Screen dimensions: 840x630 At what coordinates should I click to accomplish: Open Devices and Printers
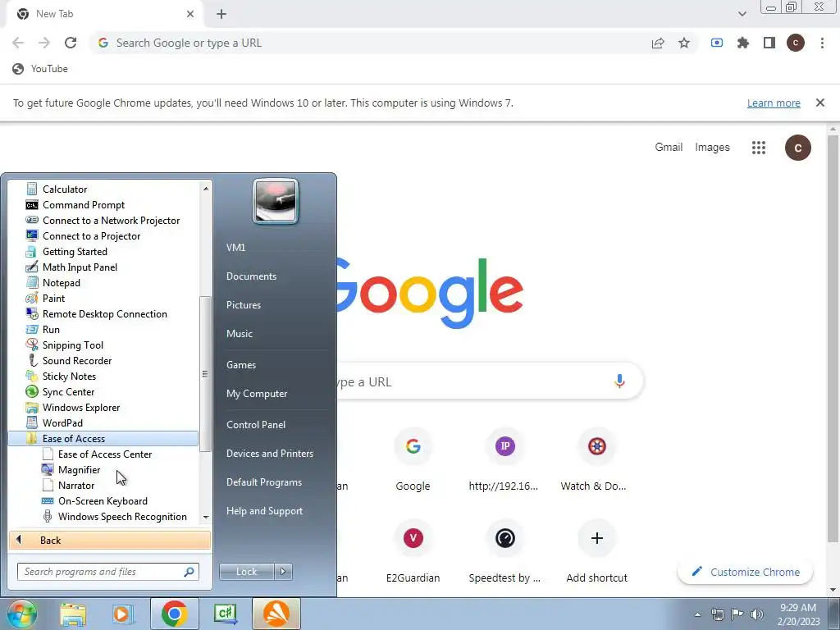(x=269, y=453)
